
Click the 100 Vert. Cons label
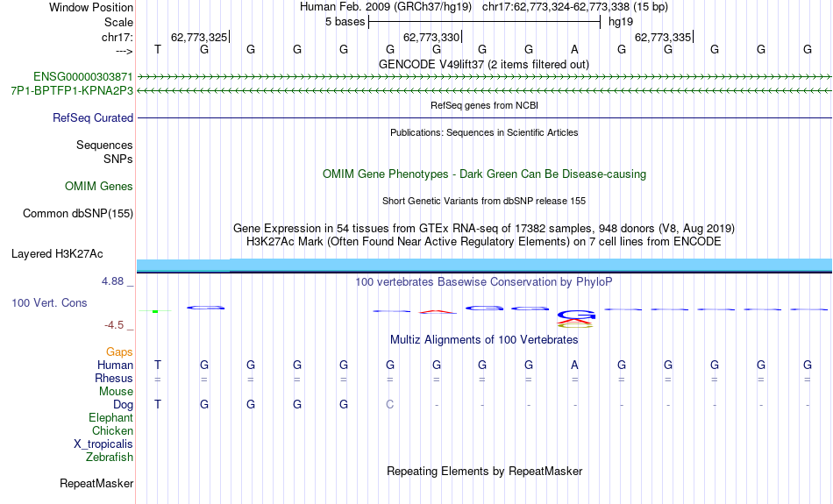click(49, 302)
